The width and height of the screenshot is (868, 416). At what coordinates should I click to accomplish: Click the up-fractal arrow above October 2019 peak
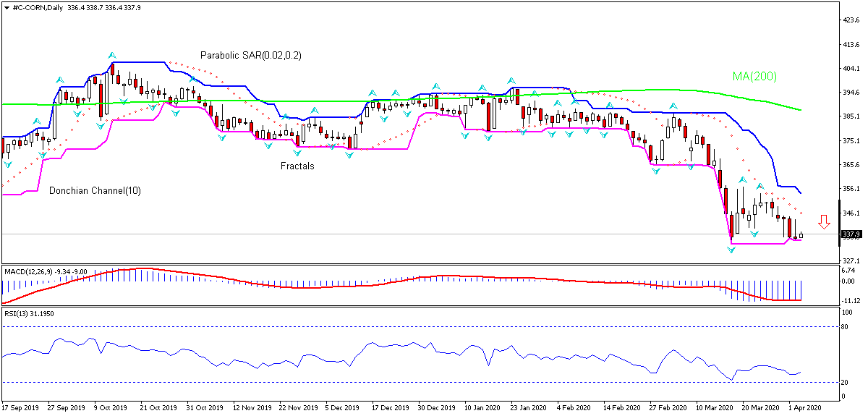(x=111, y=55)
